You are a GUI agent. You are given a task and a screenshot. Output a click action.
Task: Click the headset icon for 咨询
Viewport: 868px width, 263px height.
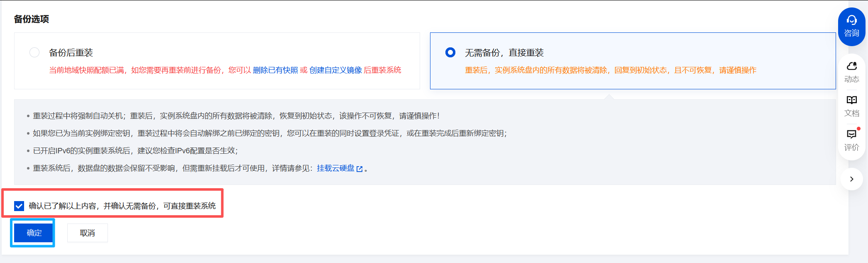[x=851, y=20]
